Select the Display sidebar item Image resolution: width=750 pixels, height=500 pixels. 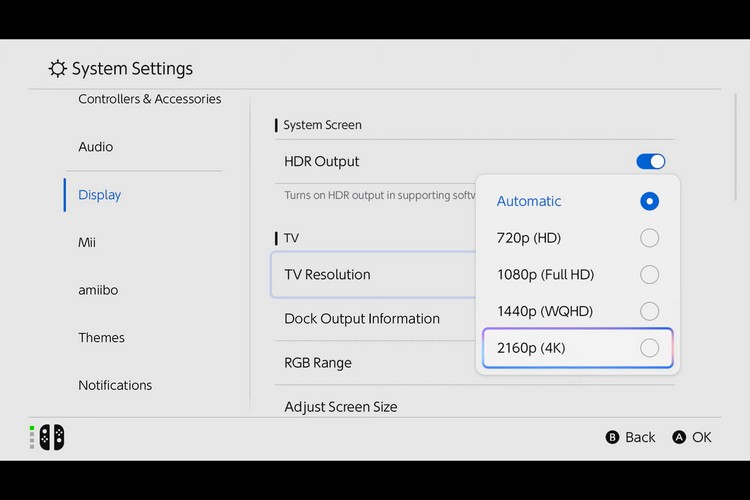click(x=100, y=195)
